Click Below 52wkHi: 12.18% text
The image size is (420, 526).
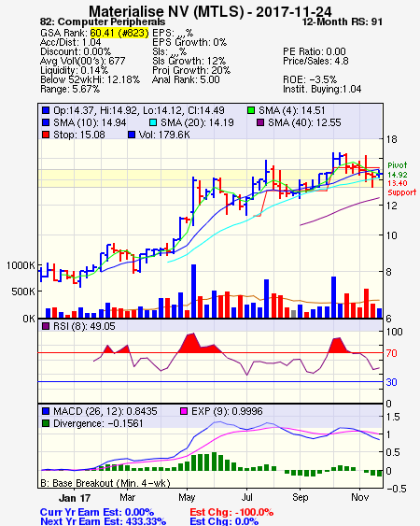point(90,79)
